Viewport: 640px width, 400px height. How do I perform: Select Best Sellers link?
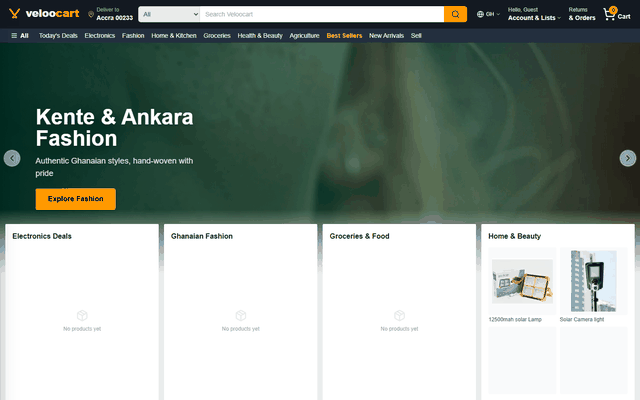coord(344,36)
